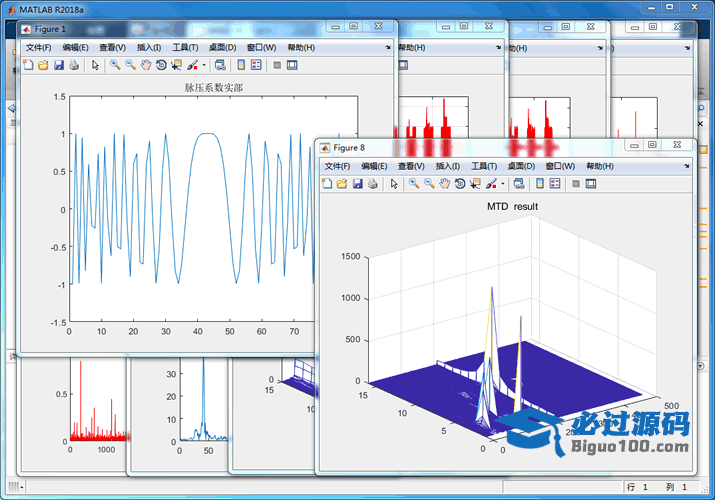The image size is (715, 500).
Task: Click Save icon in Figure 8 toolbar
Action: click(x=358, y=184)
